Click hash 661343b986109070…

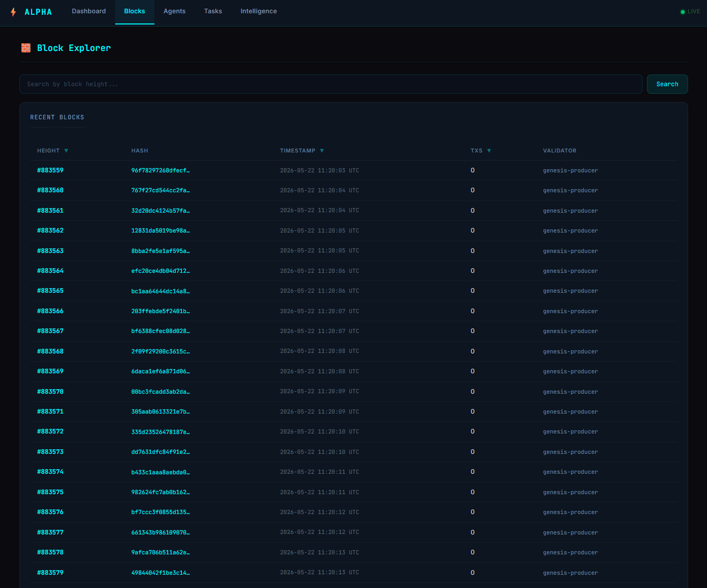point(161,532)
